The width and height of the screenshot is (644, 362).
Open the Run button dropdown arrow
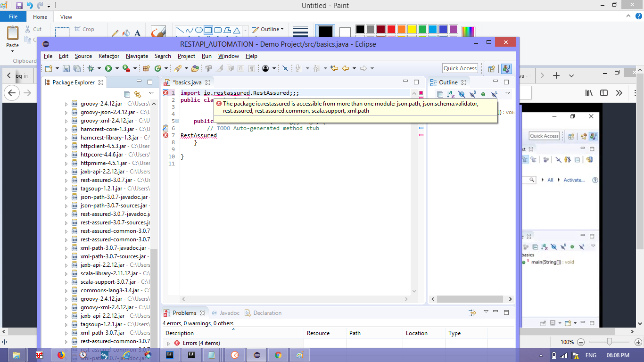(x=117, y=68)
